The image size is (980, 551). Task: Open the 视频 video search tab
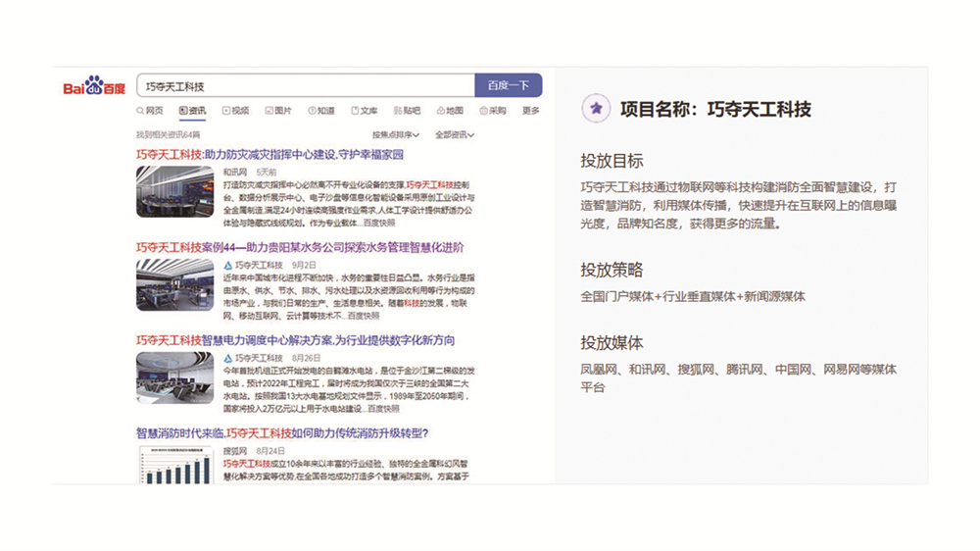[x=235, y=111]
